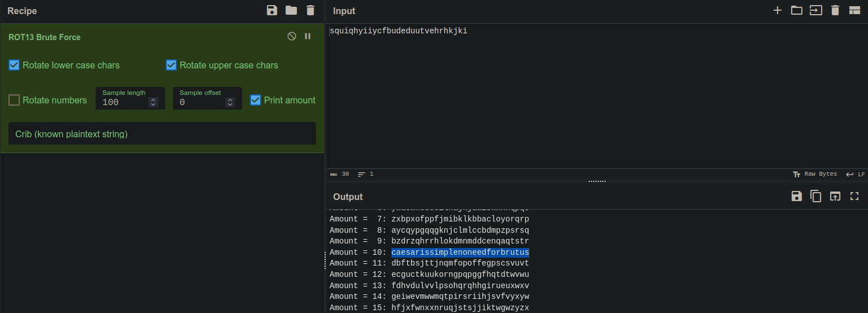
Task: Clear the recipe with trash icon
Action: [310, 10]
